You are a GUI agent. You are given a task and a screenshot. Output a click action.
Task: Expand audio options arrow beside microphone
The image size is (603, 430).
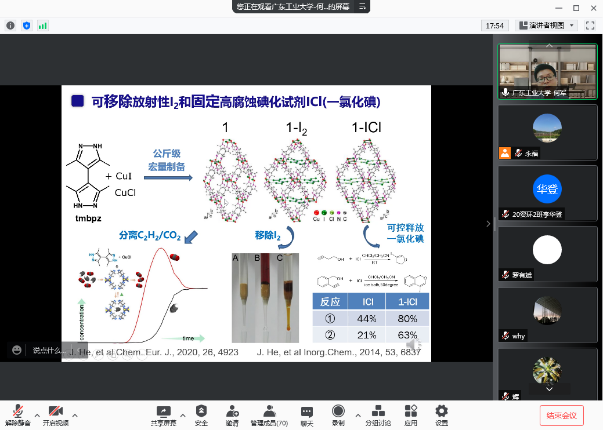[36, 410]
